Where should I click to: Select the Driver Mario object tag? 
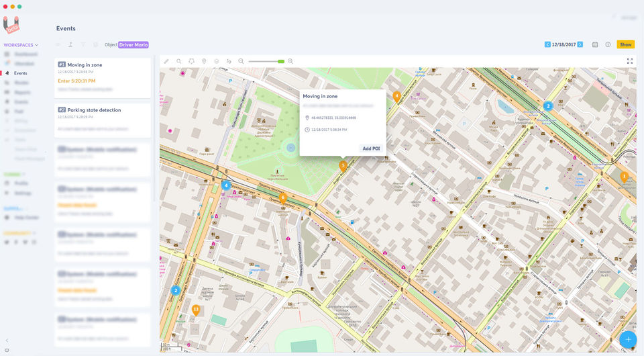coord(133,45)
